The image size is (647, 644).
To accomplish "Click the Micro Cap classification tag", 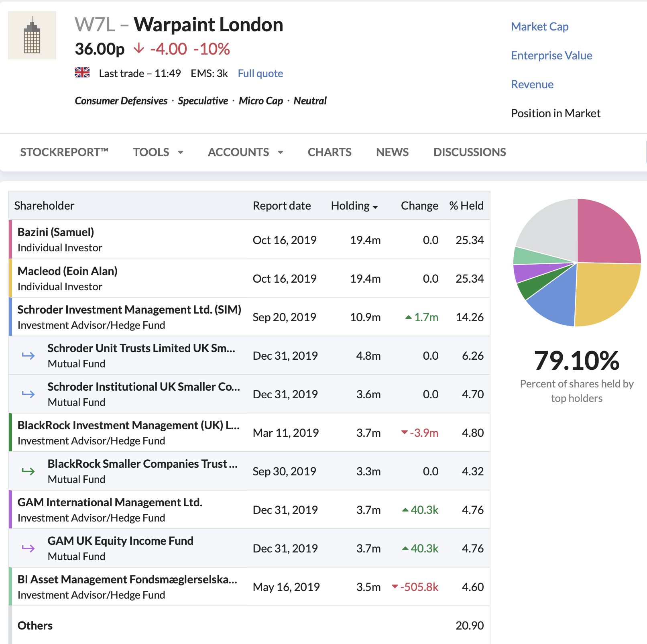I will [x=261, y=101].
